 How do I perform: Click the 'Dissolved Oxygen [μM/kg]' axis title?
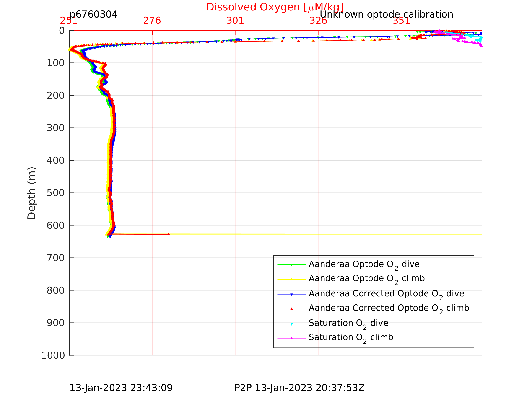point(275,8)
